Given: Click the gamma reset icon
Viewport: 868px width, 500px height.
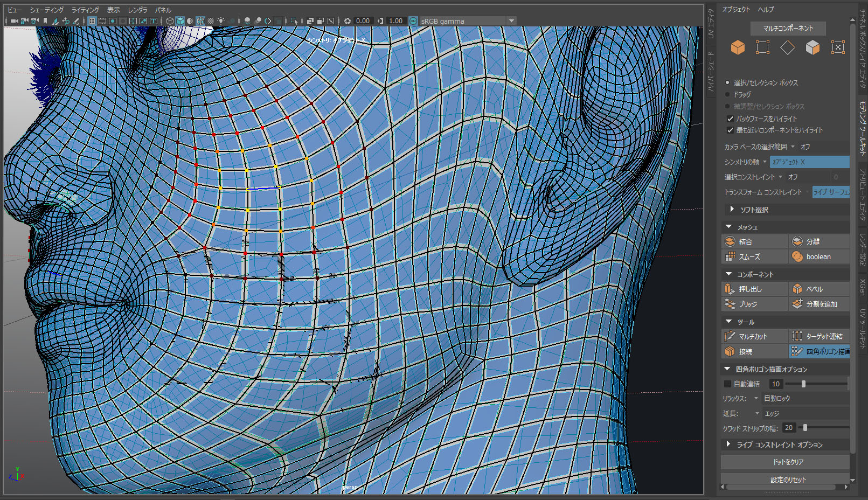Looking at the screenshot, I should coord(380,21).
